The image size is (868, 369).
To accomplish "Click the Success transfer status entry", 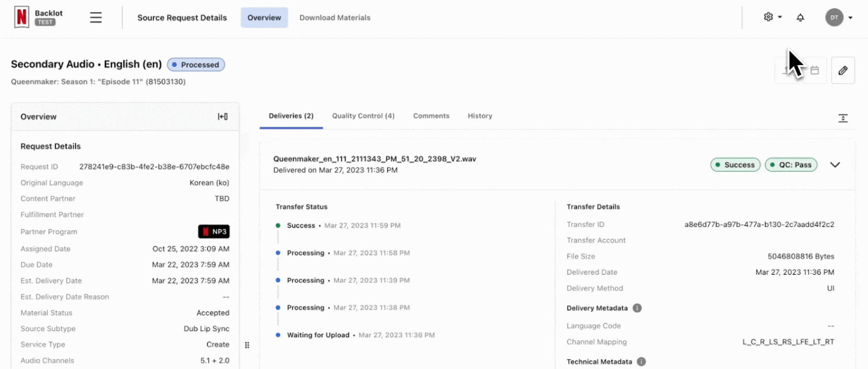I will [339, 225].
